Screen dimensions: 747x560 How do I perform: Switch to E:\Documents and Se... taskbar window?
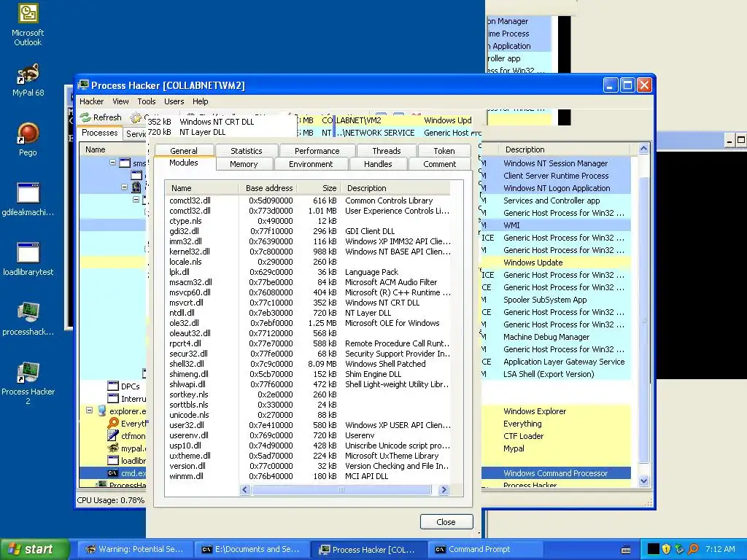click(x=251, y=550)
